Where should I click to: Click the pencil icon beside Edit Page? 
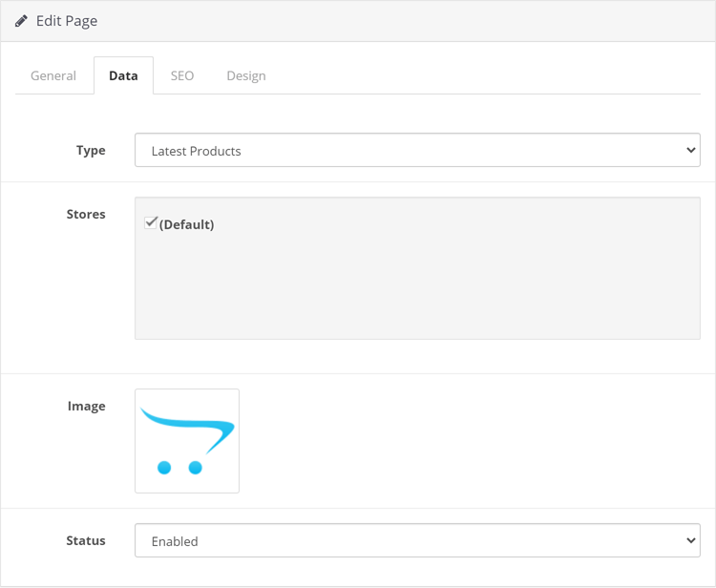click(21, 21)
